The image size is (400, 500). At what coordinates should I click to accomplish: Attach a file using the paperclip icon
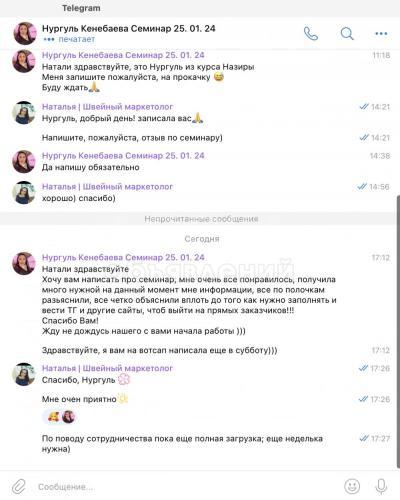coord(19,486)
